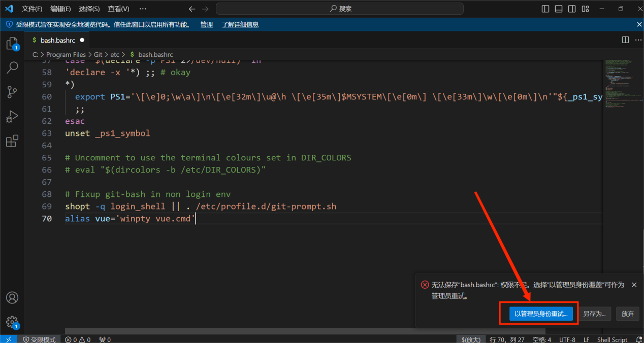Click the red error icon in notification

click(425, 285)
